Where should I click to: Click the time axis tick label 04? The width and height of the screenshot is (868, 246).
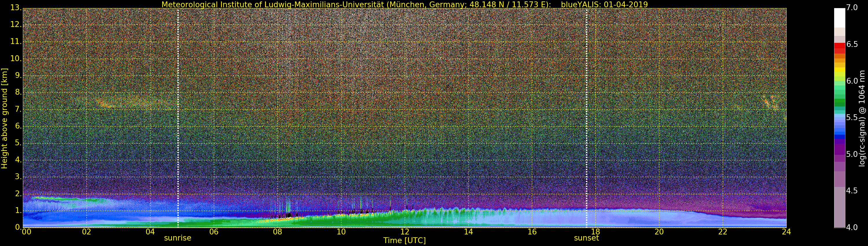150,232
